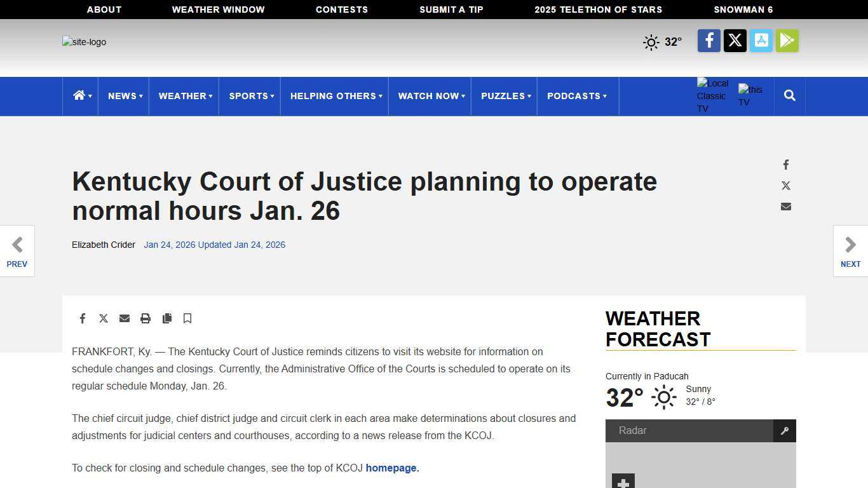Open SUBMIT A TIP menu item

tap(451, 10)
